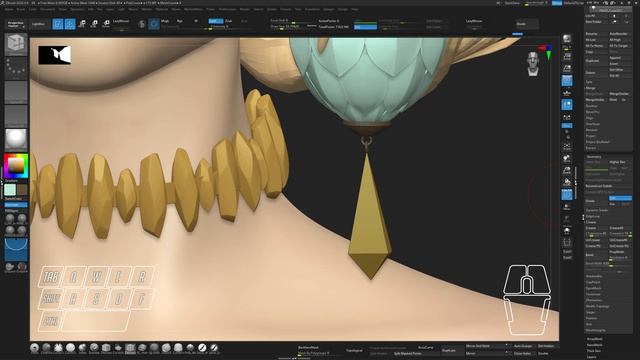Click the right shelf Rotate view icon
This screenshot has height=360, width=640.
(567, 182)
